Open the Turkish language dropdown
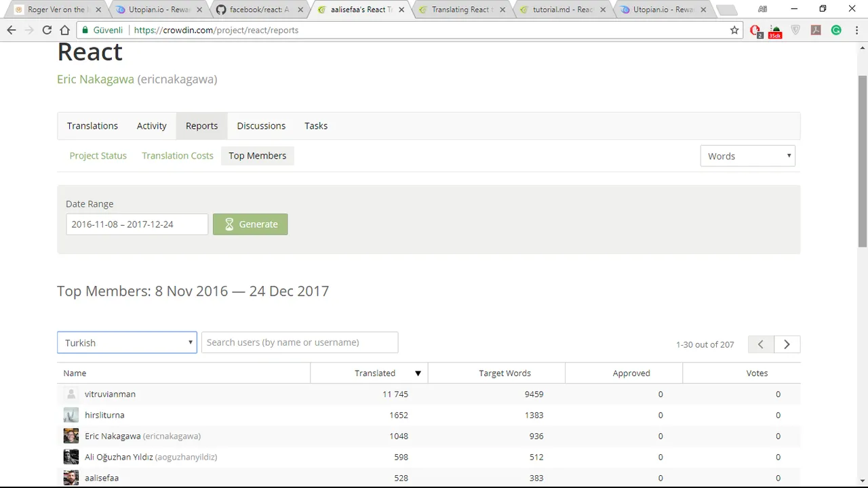The width and height of the screenshot is (868, 488). [x=127, y=342]
